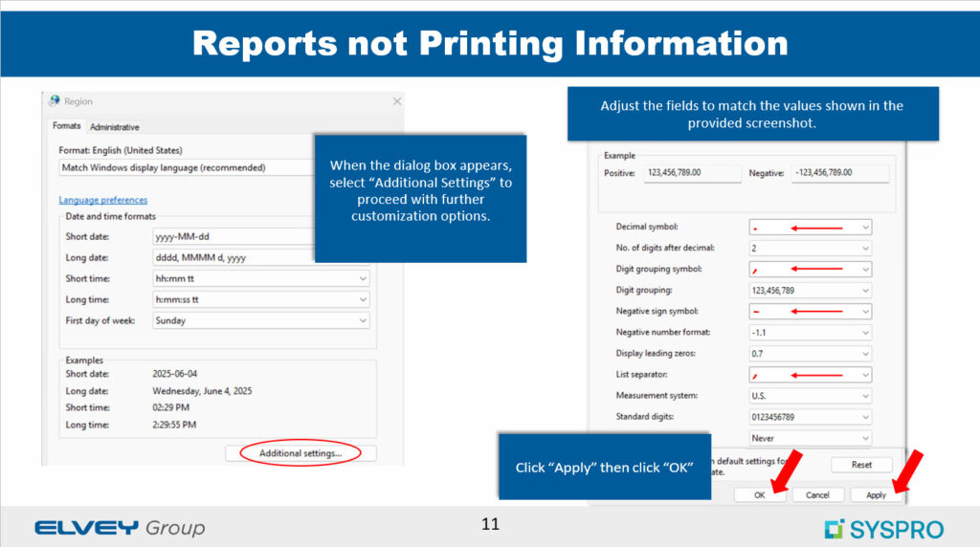The height and width of the screenshot is (547, 980).
Task: Open the Match Windows display language format box
Action: (187, 167)
